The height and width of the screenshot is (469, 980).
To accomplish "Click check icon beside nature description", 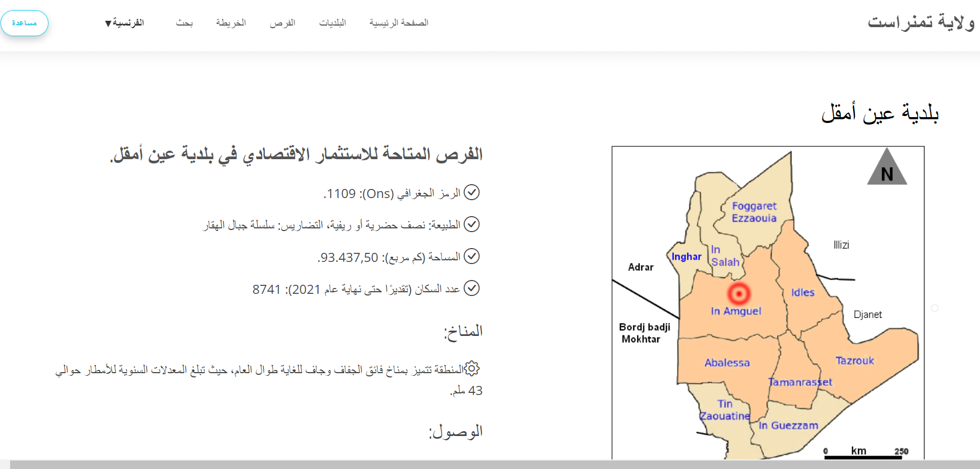I will click(472, 224).
